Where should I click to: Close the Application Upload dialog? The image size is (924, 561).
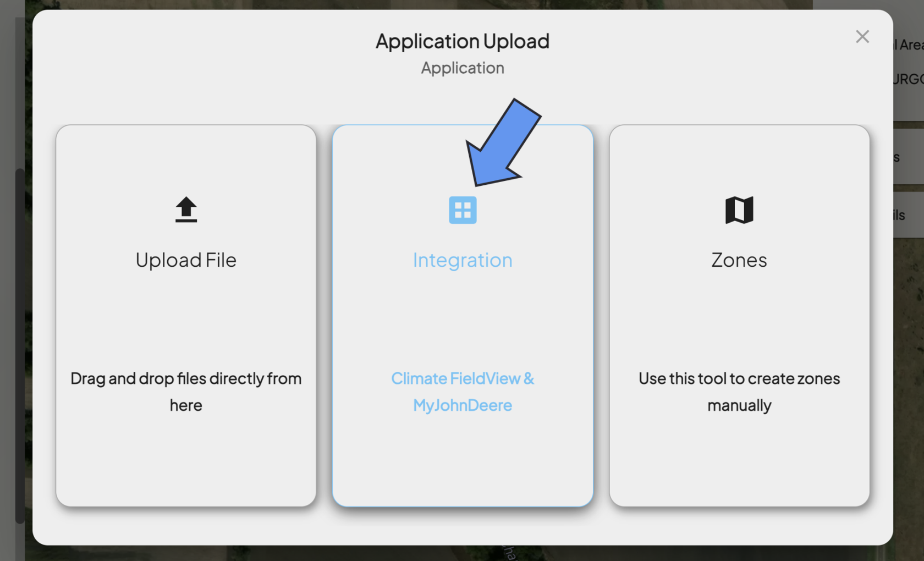click(x=862, y=37)
